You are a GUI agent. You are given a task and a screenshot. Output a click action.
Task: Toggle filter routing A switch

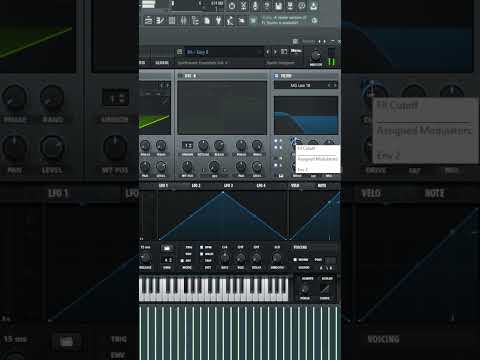coord(276,141)
